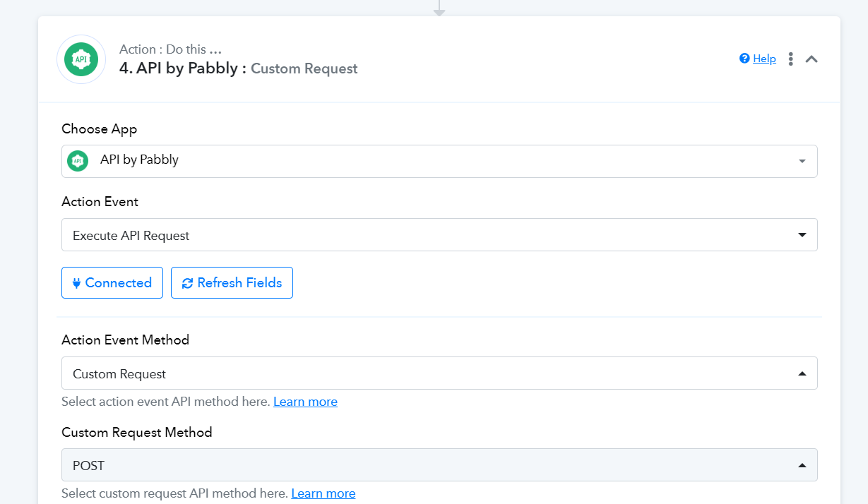The height and width of the screenshot is (504, 868).
Task: Open Learn more under Action Event Method
Action: pyautogui.click(x=305, y=402)
